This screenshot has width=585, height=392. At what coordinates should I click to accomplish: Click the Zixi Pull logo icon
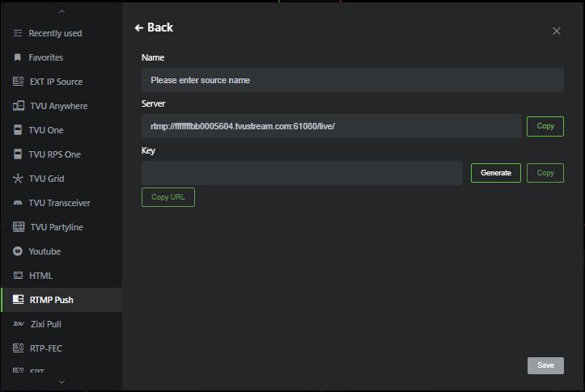[x=19, y=324]
